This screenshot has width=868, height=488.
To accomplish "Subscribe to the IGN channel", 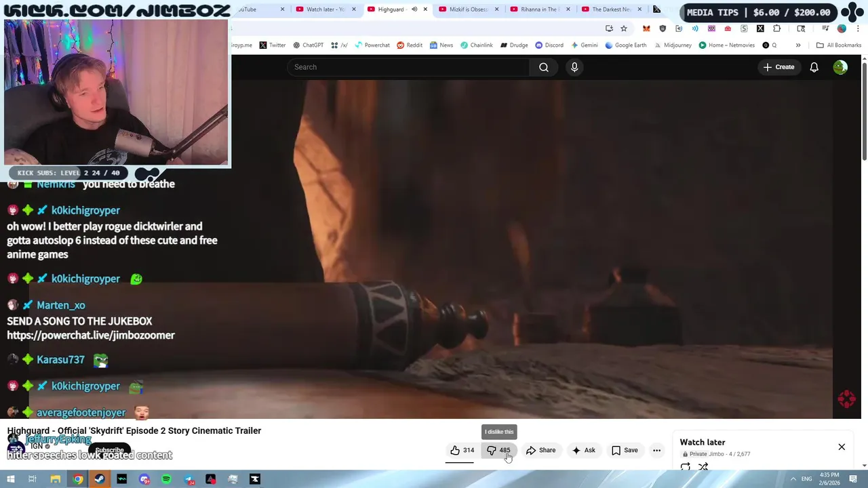I will pyautogui.click(x=109, y=450).
